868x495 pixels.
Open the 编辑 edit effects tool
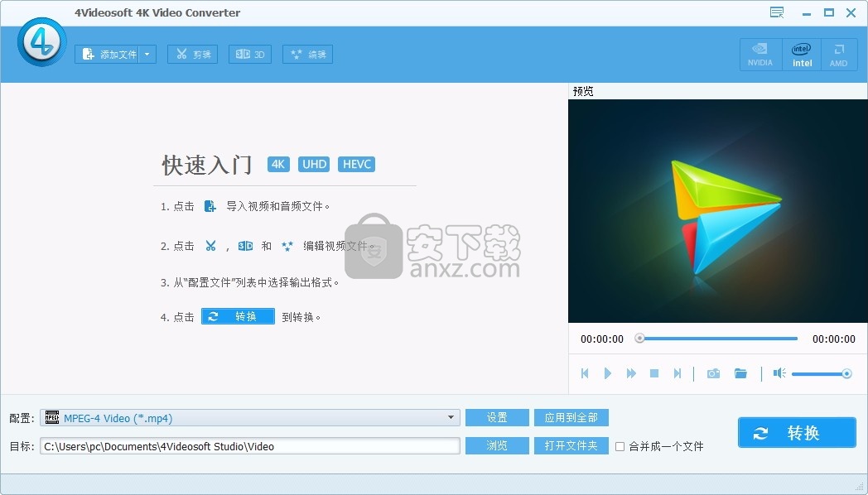tap(307, 54)
